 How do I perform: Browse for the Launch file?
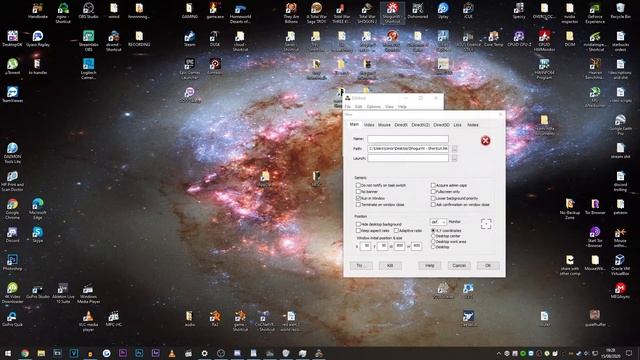click(454, 158)
